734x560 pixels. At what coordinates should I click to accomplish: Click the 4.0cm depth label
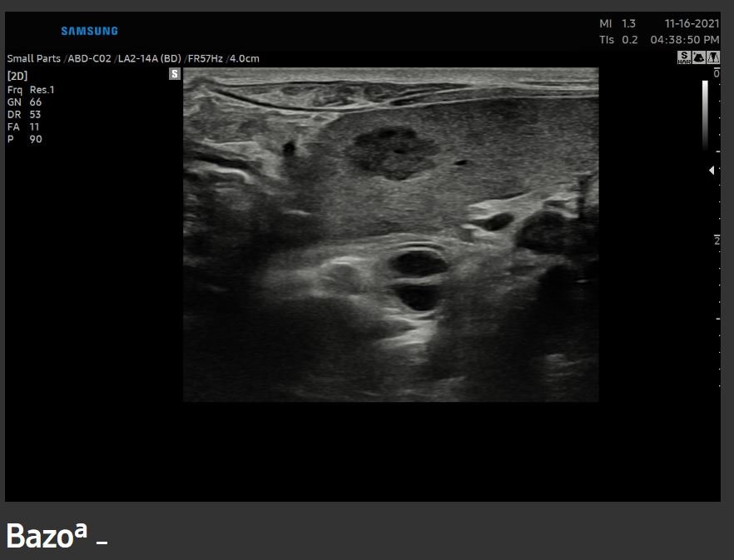tap(245, 58)
